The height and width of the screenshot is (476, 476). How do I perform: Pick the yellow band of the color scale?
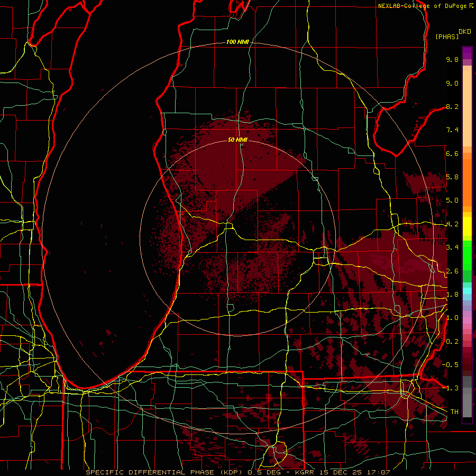pos(467,226)
